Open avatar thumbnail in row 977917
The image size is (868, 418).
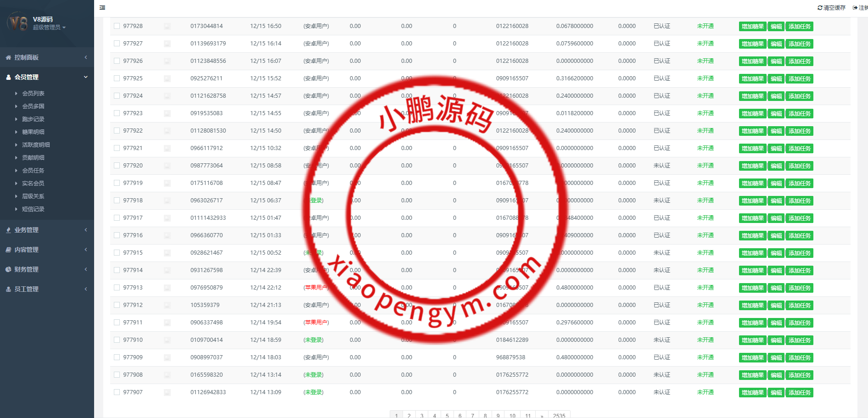click(167, 218)
